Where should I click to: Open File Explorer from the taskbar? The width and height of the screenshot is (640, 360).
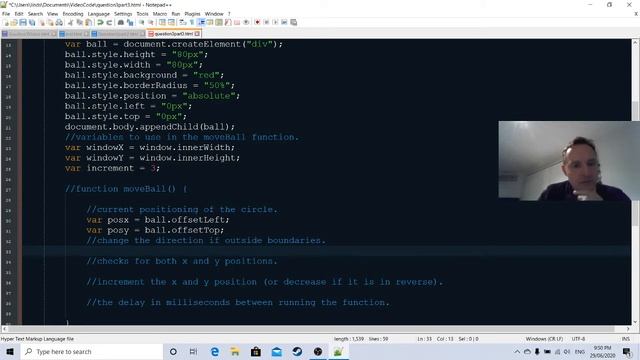click(x=235, y=351)
